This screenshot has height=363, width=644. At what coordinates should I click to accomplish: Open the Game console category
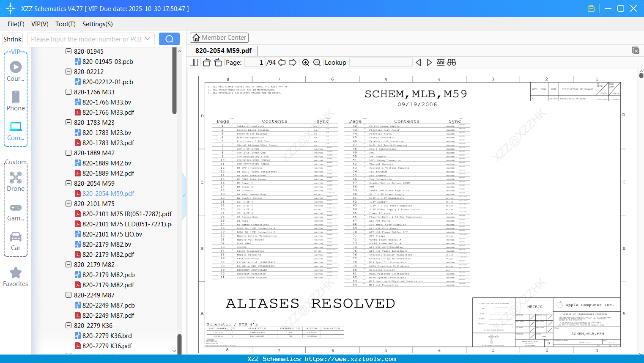(x=16, y=212)
